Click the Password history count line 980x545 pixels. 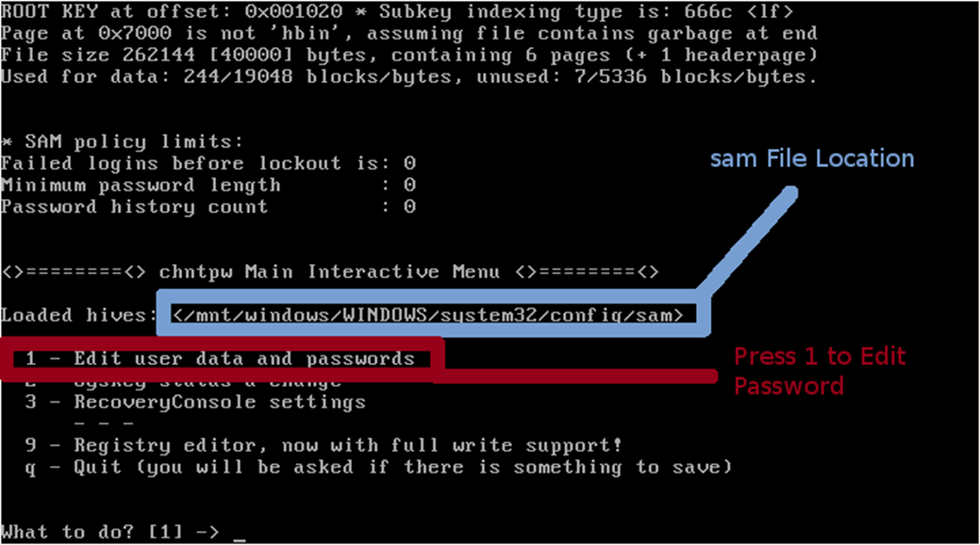pyautogui.click(x=208, y=206)
